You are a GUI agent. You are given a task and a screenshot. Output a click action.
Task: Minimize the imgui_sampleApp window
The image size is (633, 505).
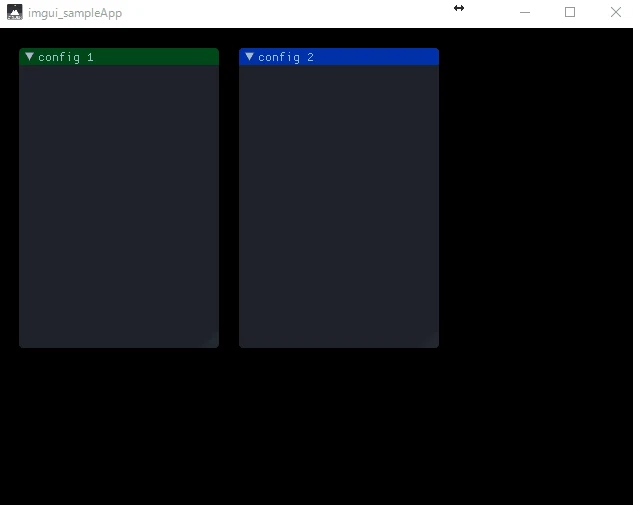[x=525, y=13]
